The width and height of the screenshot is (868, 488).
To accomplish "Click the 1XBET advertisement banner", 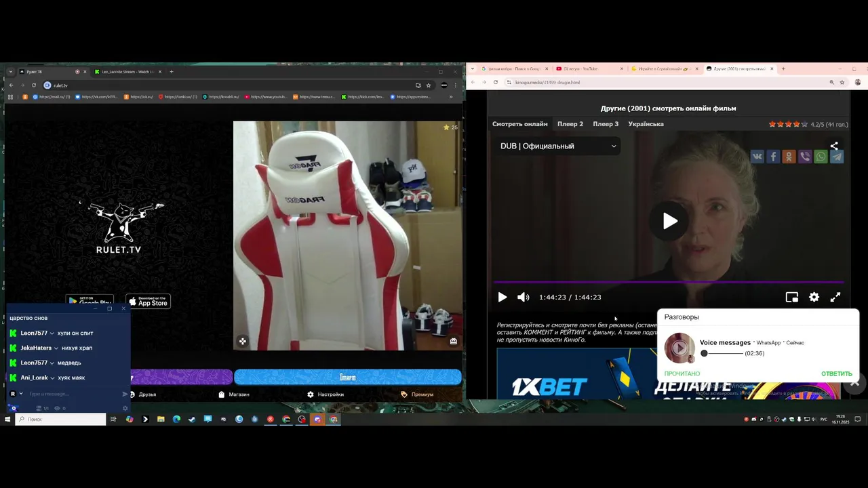I will pos(576,373).
